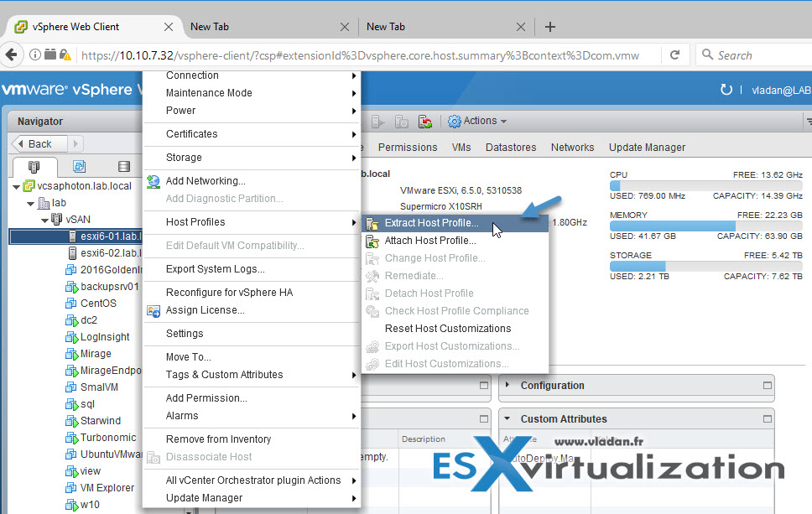Image resolution: width=812 pixels, height=514 pixels.
Task: Switch to VMs and Templates navigator view
Action: point(79,166)
